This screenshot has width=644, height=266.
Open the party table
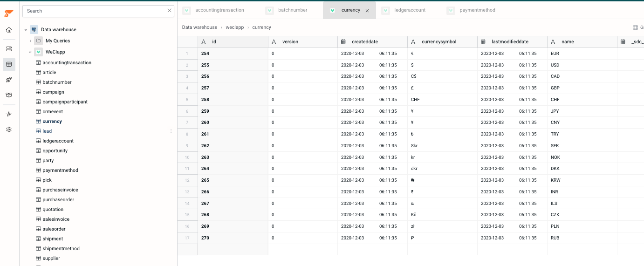48,160
